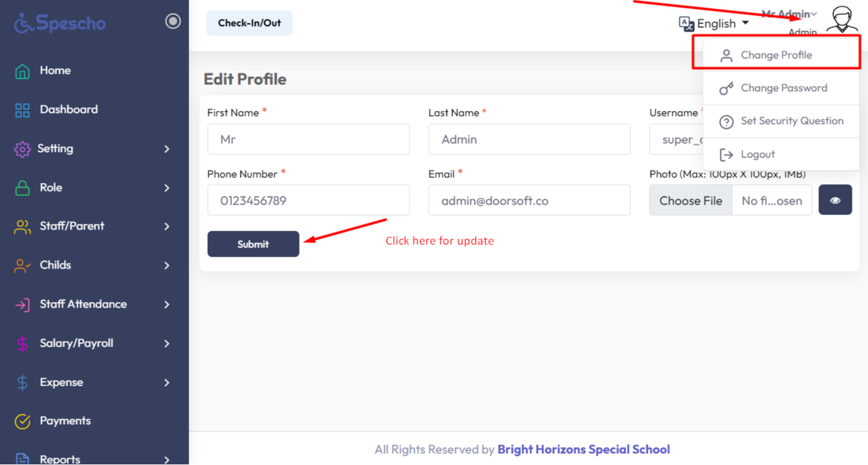This screenshot has width=868, height=465.
Task: Select Change Password from profile menu
Action: (784, 88)
